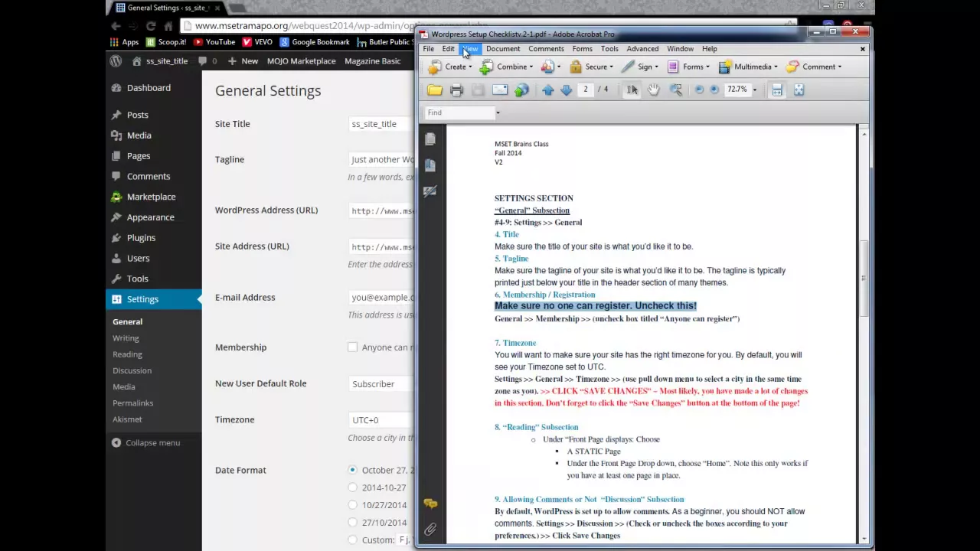
Task: Open the Pages panel icon in Acrobat sidebar
Action: pyautogui.click(x=430, y=139)
